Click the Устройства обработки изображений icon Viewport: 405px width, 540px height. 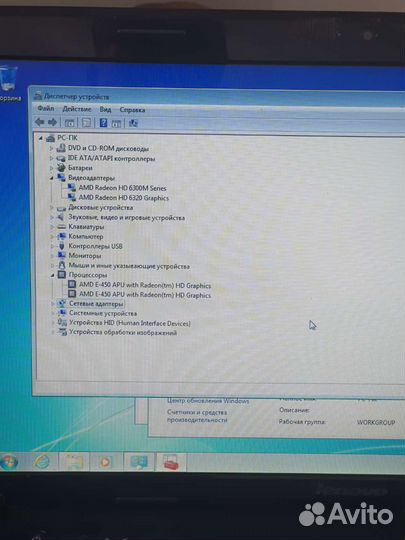point(62,332)
